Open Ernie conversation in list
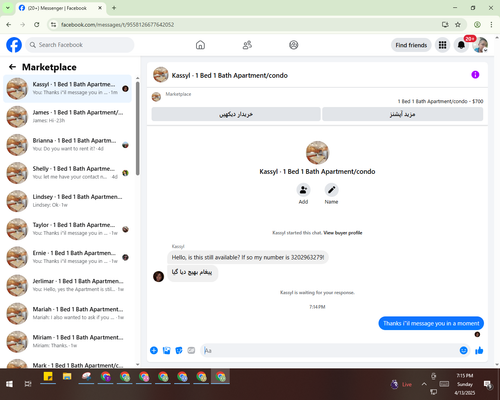The height and width of the screenshot is (400, 500). pyautogui.click(x=67, y=257)
